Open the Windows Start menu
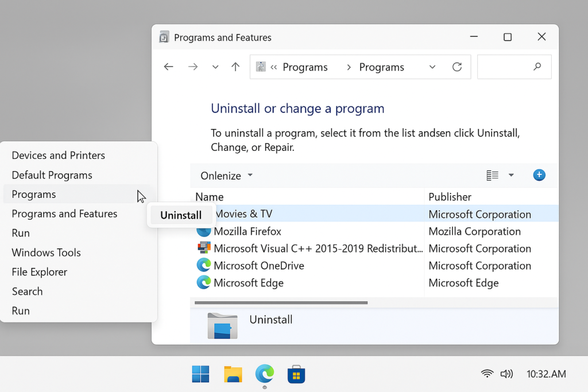Image resolution: width=588 pixels, height=392 pixels. [200, 374]
